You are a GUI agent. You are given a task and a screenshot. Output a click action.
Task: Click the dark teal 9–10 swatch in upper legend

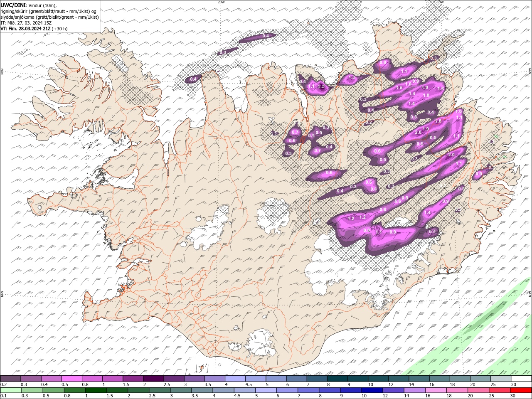click(x=358, y=378)
